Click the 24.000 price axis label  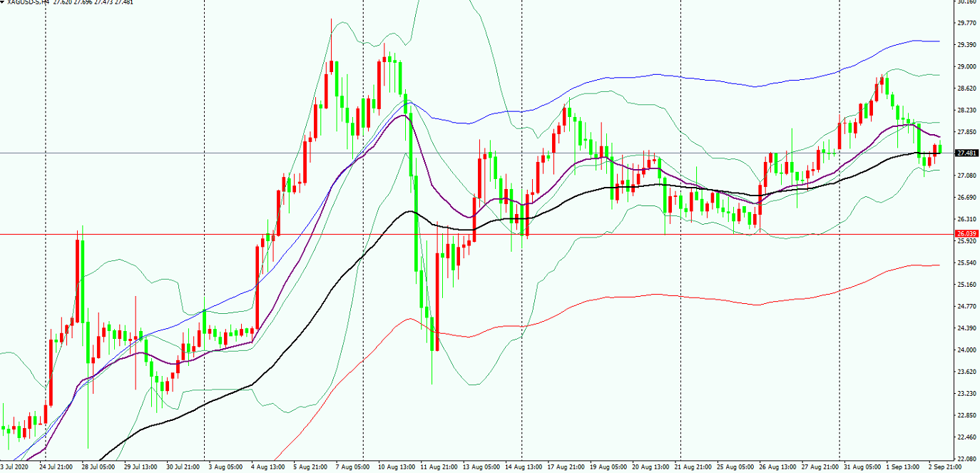coord(966,350)
